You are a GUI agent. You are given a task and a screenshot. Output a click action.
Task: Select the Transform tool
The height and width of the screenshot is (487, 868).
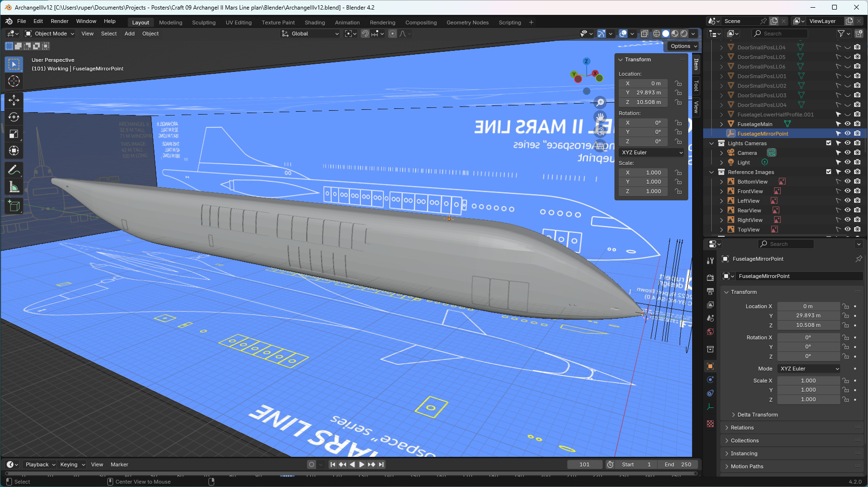pos(14,151)
